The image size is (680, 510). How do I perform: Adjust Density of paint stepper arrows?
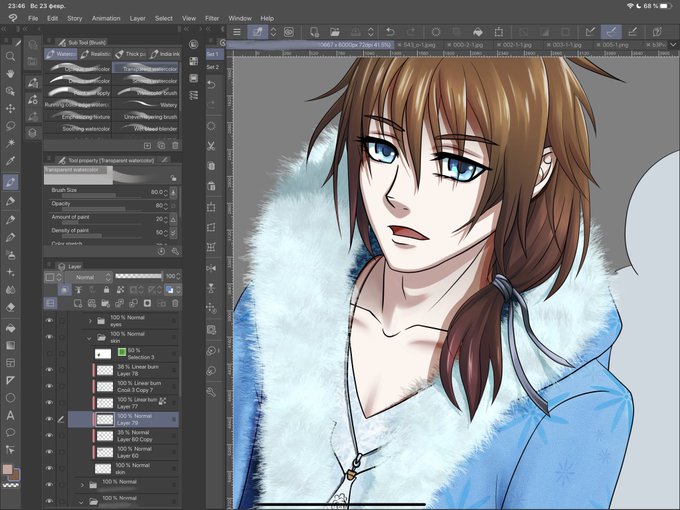165,232
